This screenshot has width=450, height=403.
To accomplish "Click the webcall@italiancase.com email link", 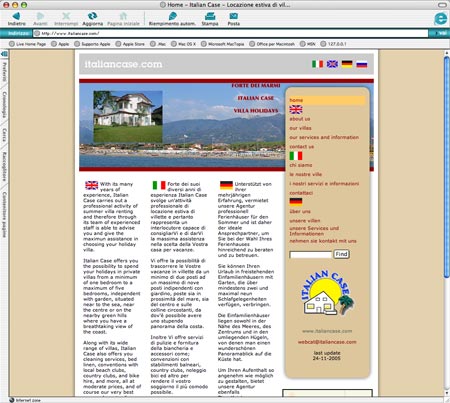I will (327, 342).
